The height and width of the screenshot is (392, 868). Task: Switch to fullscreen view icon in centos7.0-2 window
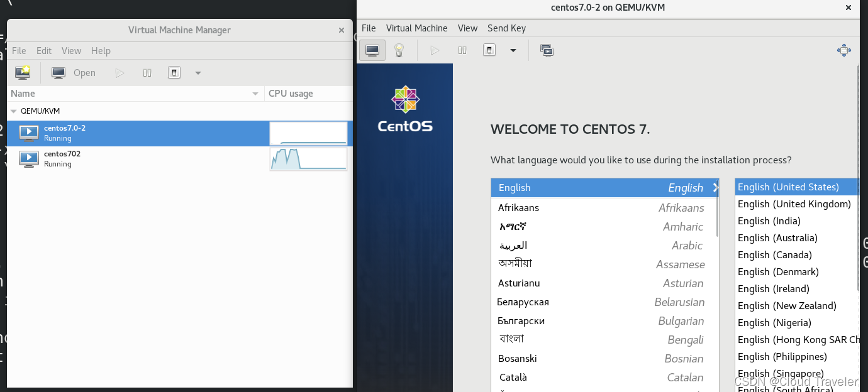844,50
